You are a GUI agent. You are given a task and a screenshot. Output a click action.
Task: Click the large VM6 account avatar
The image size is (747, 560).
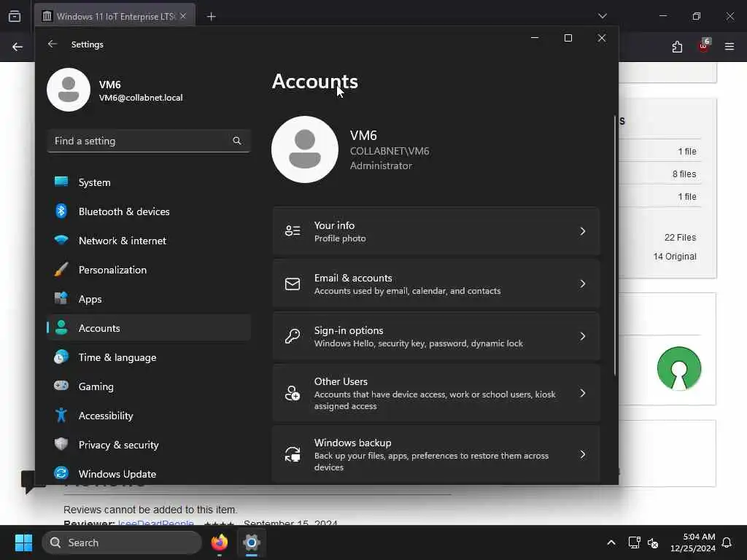click(x=305, y=149)
